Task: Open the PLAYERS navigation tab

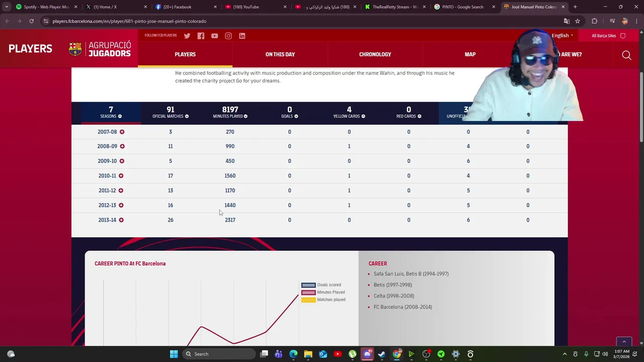Action: 185,54
